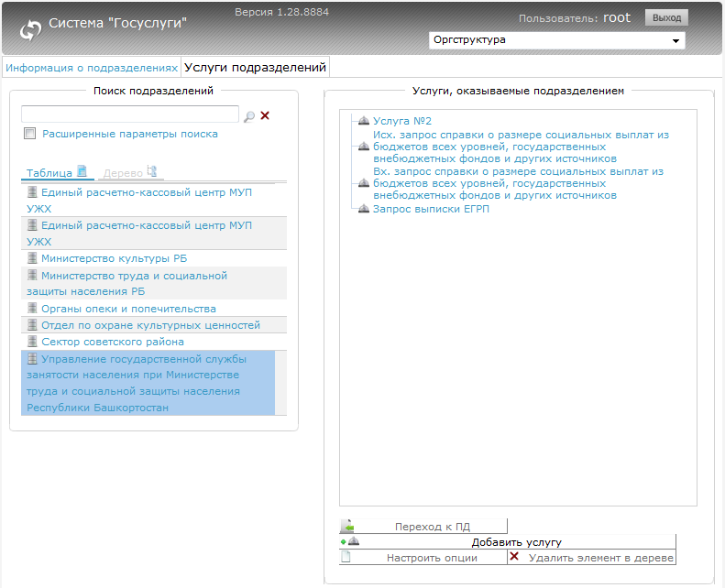Select Отдел по охране культурных ценностей row

click(x=154, y=325)
